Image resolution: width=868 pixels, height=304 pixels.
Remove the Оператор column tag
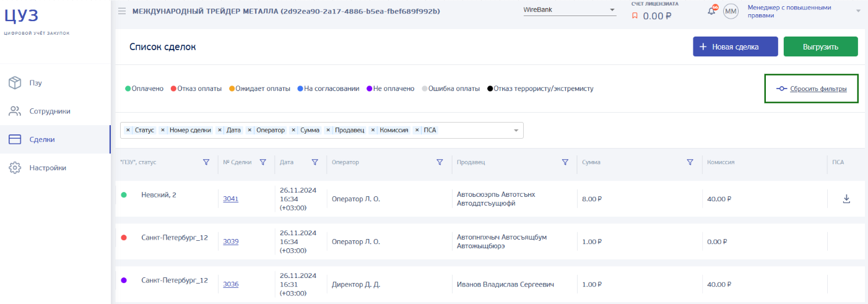pyautogui.click(x=250, y=130)
